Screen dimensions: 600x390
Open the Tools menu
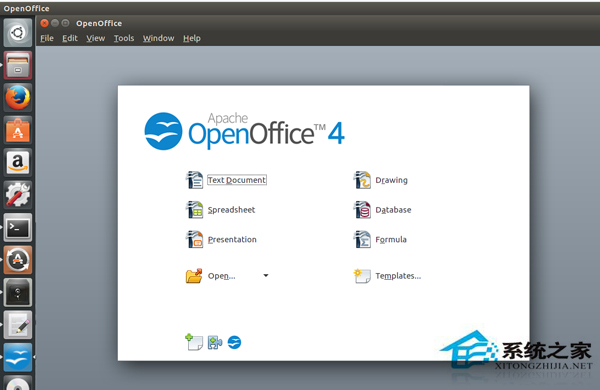(x=124, y=38)
